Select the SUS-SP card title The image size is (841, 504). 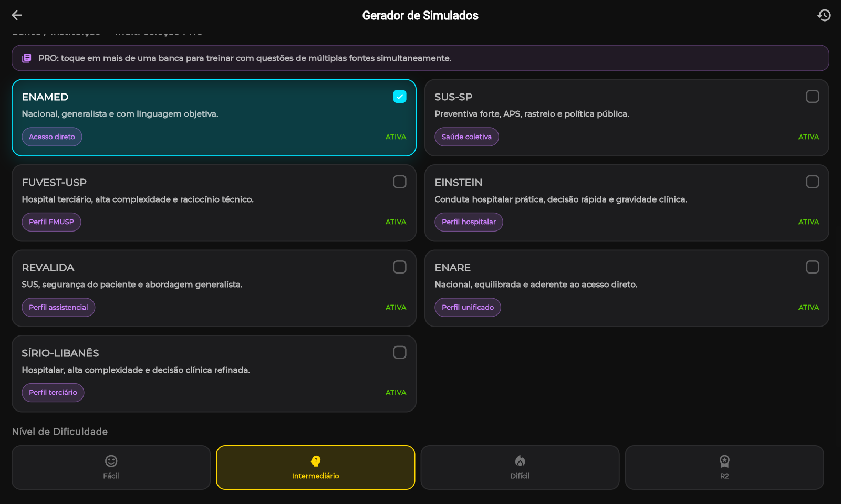(453, 97)
